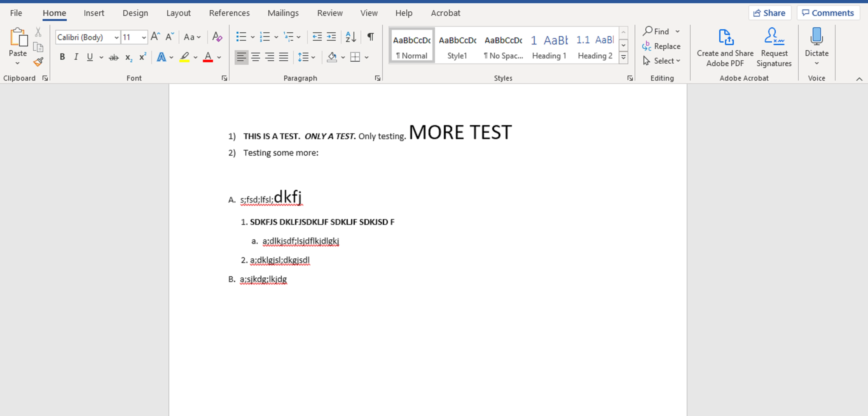The image size is (868, 416).
Task: Open the Calibri (Body) font name dropdown
Action: click(x=116, y=37)
